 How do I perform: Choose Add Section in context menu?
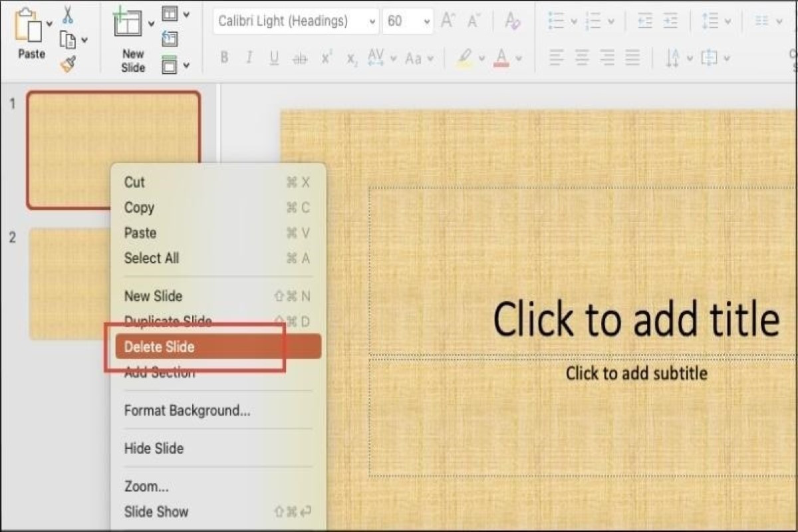click(218, 372)
